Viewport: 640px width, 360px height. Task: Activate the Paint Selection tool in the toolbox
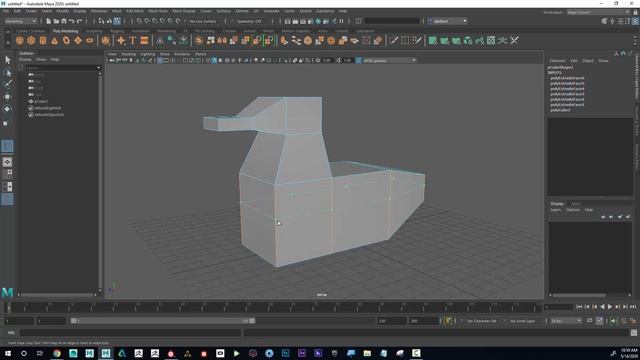pos(7,84)
